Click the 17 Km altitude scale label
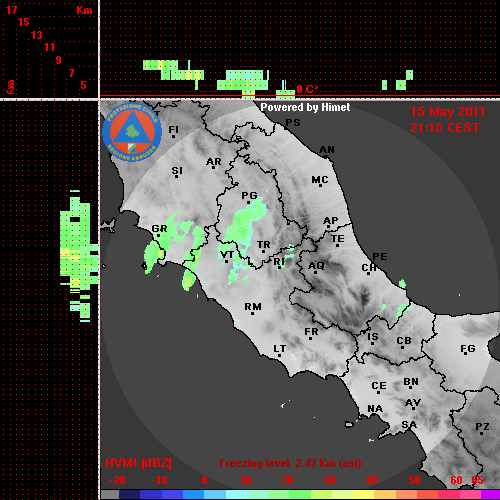Viewport: 500px width, 500px height. coord(11,10)
